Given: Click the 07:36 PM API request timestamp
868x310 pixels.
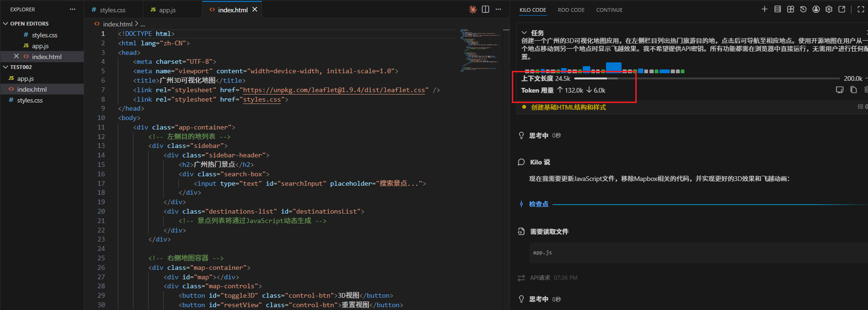Looking at the screenshot, I should click(565, 278).
